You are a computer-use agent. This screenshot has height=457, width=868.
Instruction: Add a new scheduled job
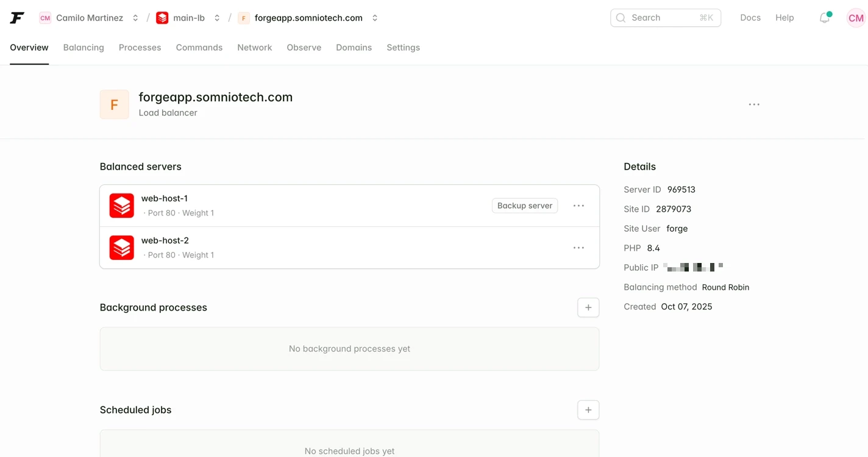click(x=588, y=410)
